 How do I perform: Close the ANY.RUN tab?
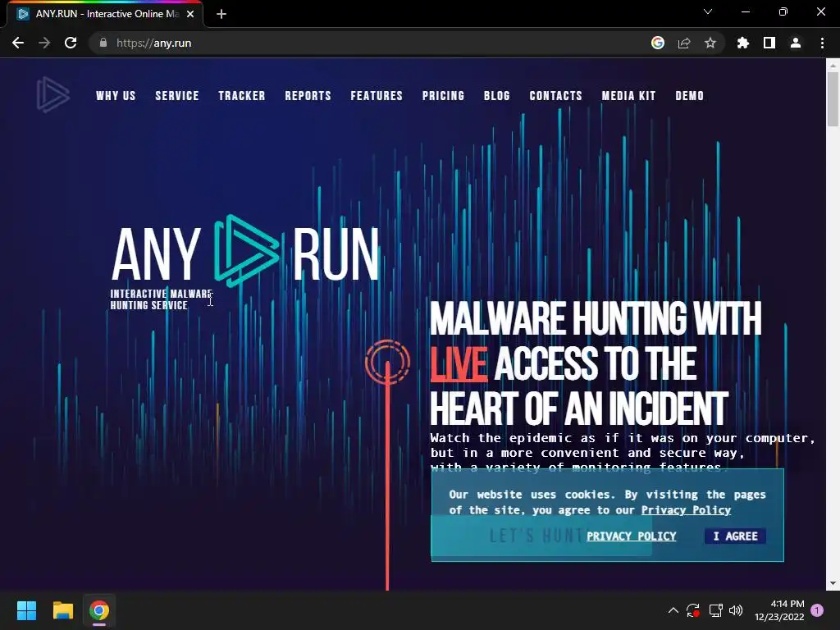click(190, 14)
